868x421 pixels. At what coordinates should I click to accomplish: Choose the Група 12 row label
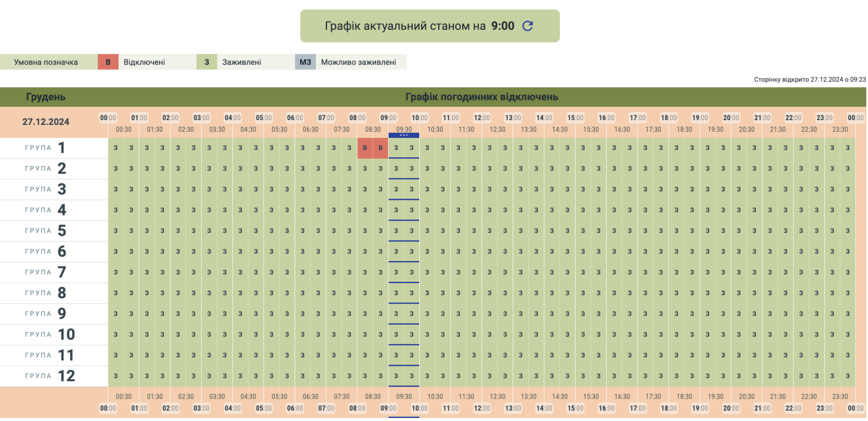coord(50,376)
